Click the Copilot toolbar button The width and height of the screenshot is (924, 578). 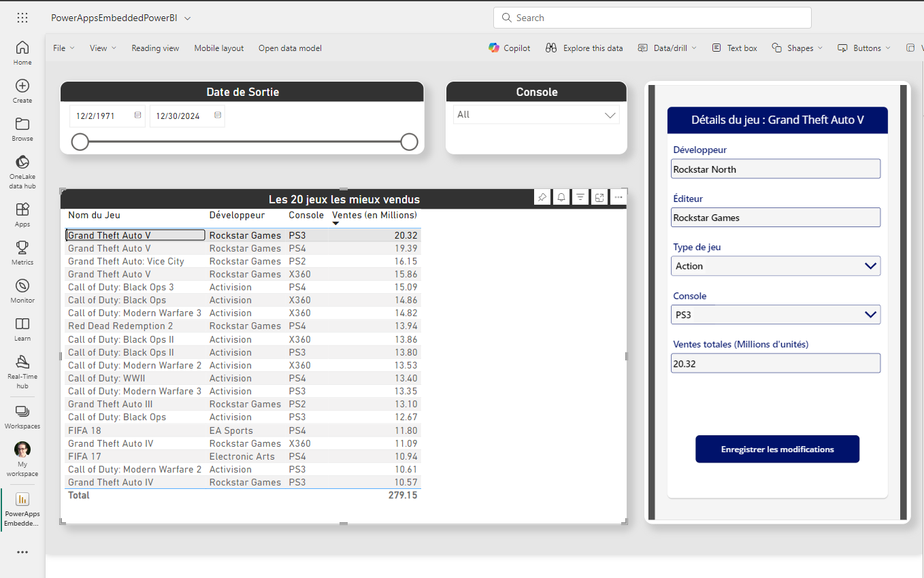coord(510,48)
